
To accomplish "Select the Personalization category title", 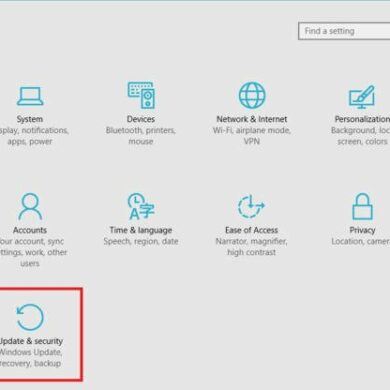I will (x=362, y=119).
